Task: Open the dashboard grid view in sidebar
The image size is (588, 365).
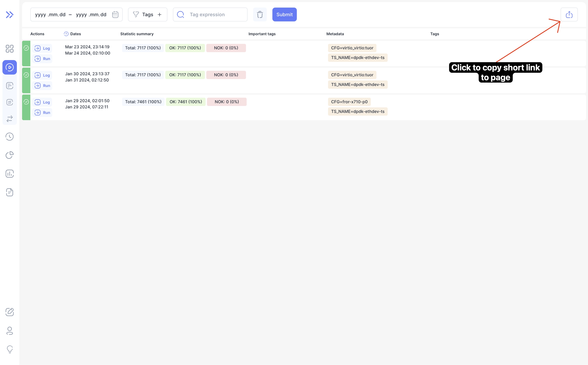Action: pyautogui.click(x=10, y=48)
